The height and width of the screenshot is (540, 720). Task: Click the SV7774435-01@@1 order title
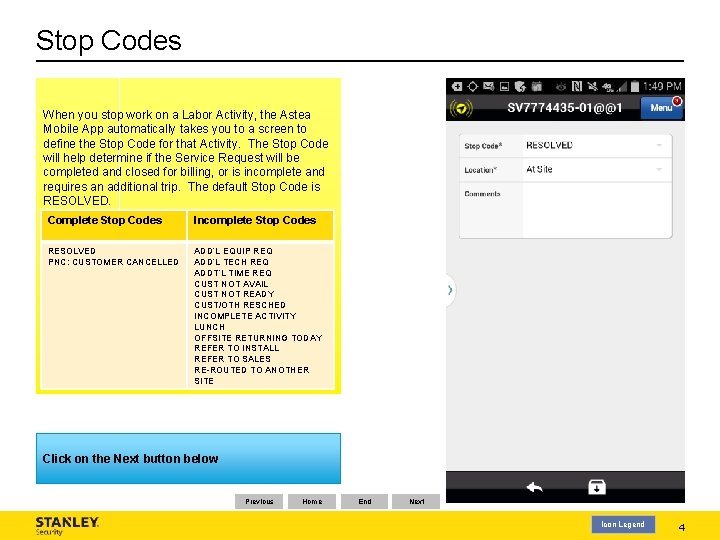point(564,108)
